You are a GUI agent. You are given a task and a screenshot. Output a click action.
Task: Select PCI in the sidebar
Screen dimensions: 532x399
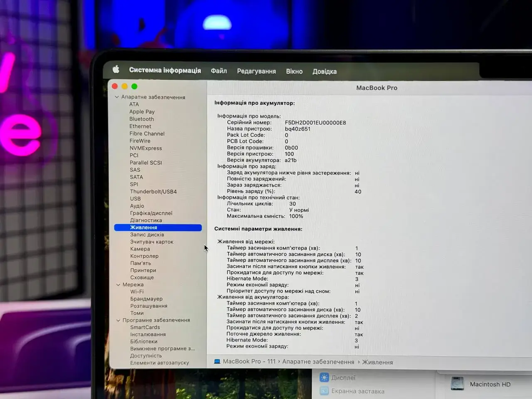(134, 155)
